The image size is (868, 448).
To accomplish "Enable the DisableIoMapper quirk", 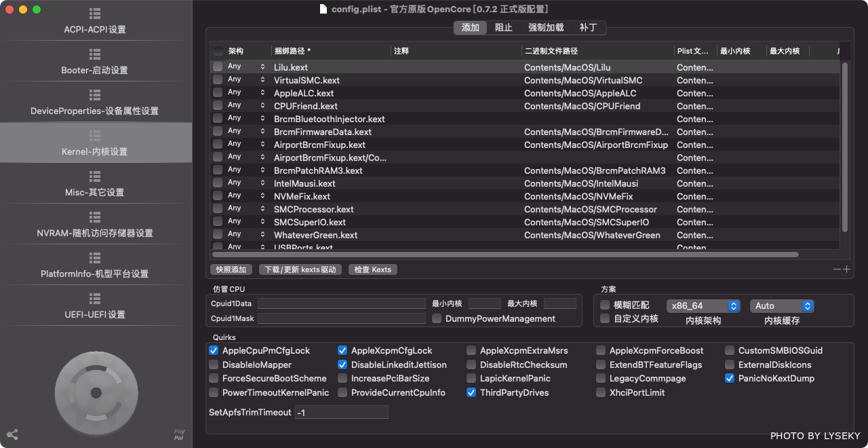I will 214,365.
